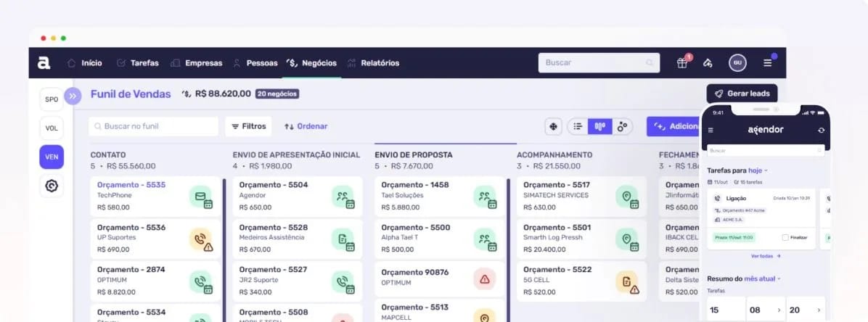Click the location icon on Orçamento 5501
This screenshot has width=868, height=322.
[x=627, y=239]
